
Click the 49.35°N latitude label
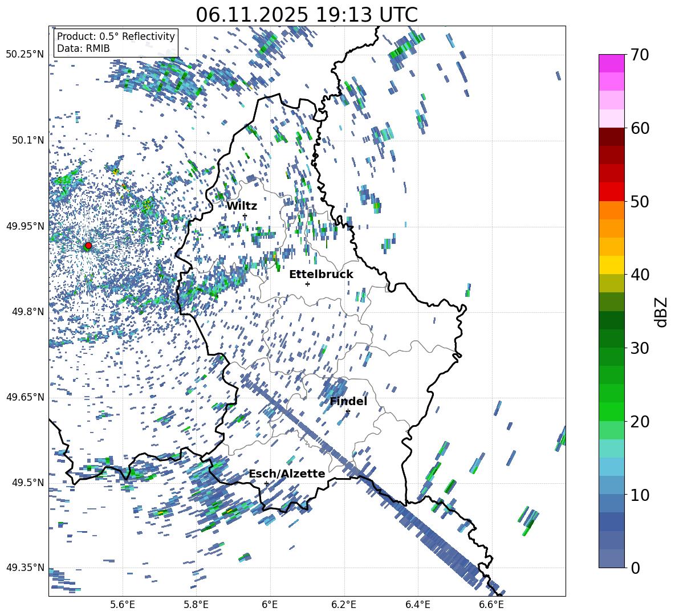point(25,568)
